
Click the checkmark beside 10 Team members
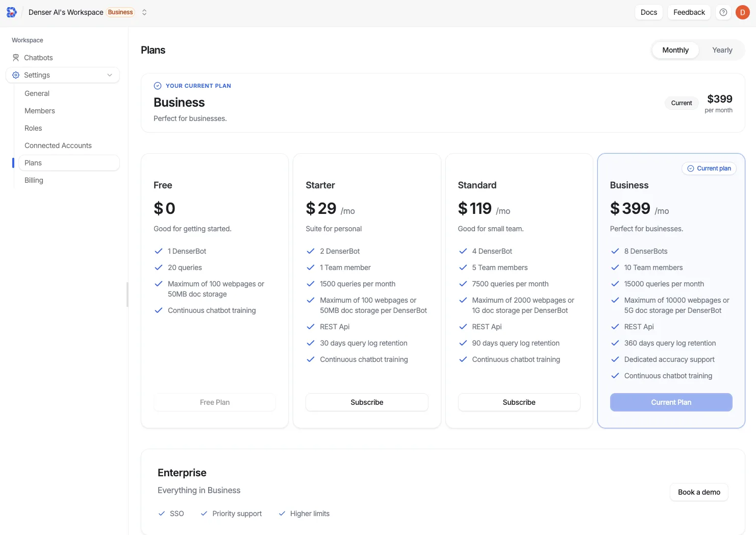tap(615, 267)
